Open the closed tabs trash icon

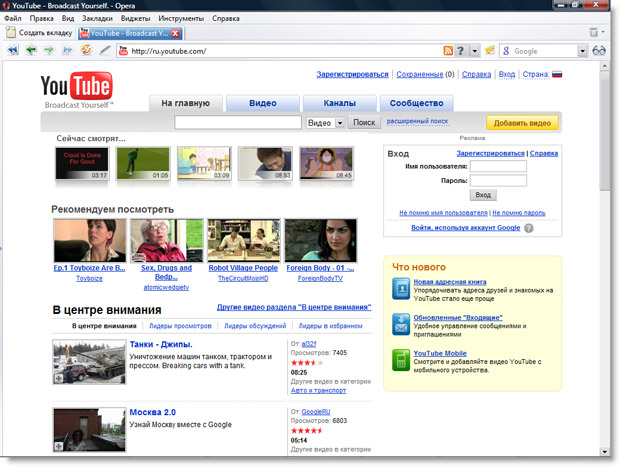(594, 32)
